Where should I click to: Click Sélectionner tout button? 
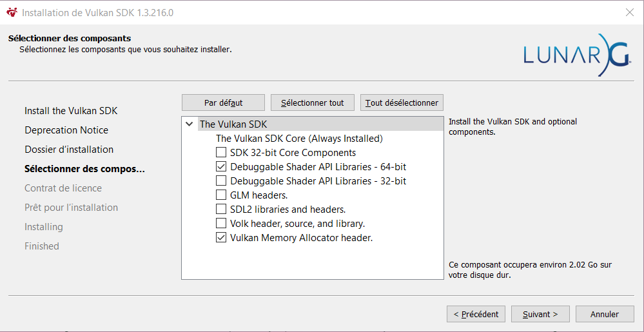tap(312, 103)
